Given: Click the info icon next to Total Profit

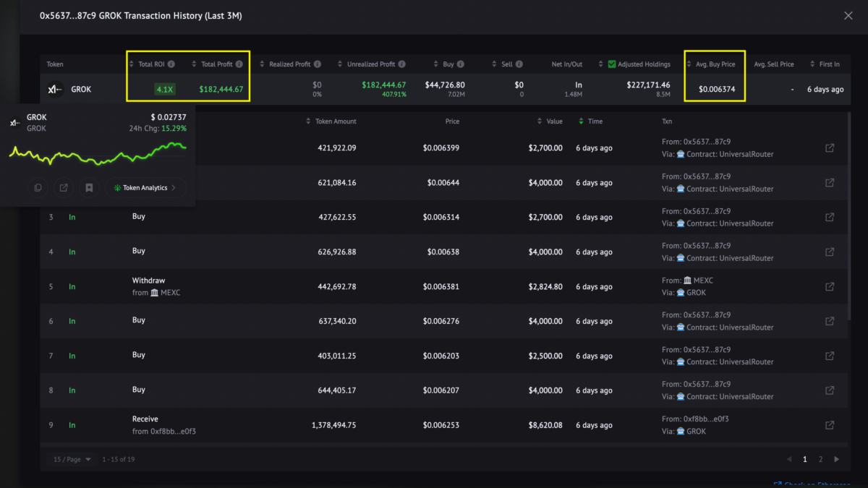Looking at the screenshot, I should (x=239, y=64).
